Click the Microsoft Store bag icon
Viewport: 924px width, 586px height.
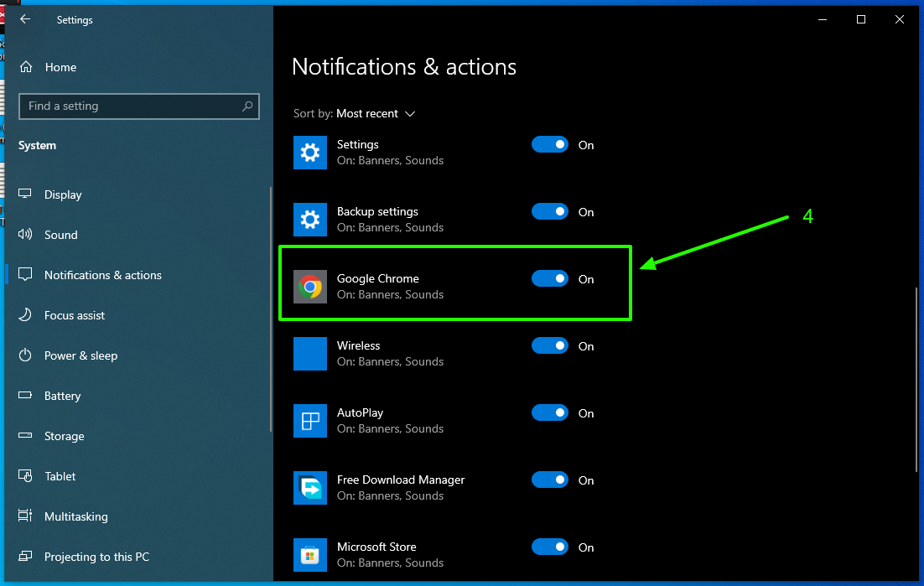310,555
